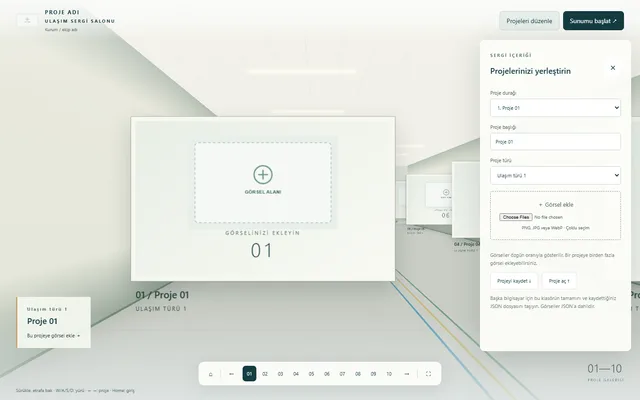Jump to project 06
Screen dimensions: 640x400
327,374
